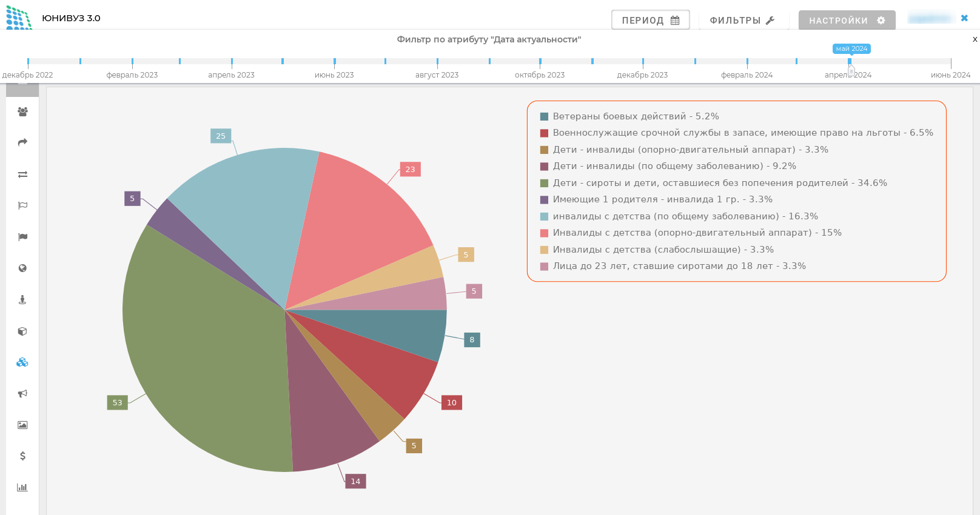Image resolution: width=980 pixels, height=515 pixels.
Task: Select октябрь 2023 on timeline
Action: (540, 75)
